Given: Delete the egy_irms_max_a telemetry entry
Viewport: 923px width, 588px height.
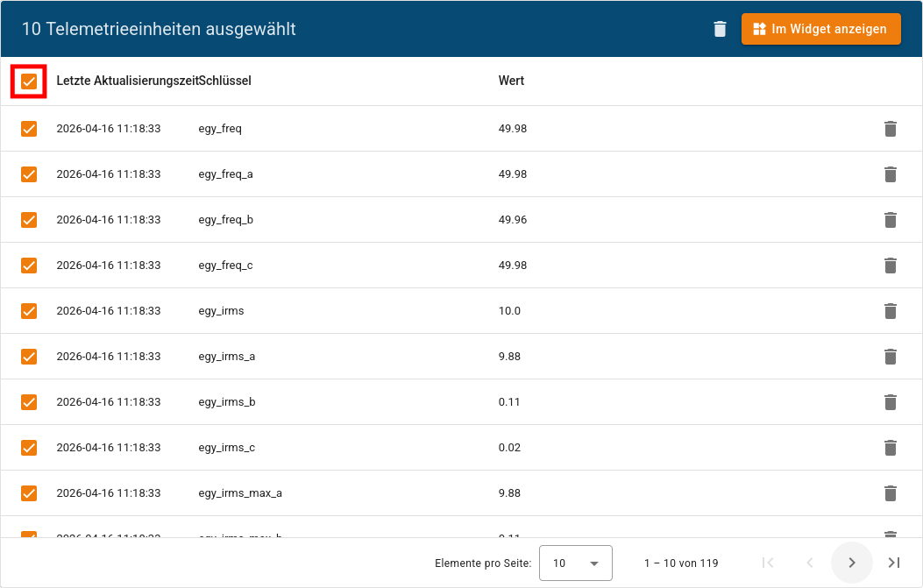Looking at the screenshot, I should (890, 493).
